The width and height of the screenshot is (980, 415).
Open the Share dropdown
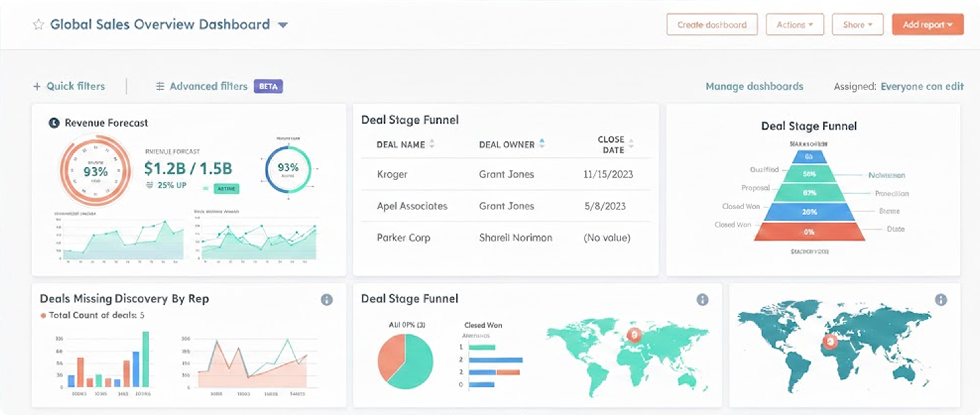(x=857, y=25)
